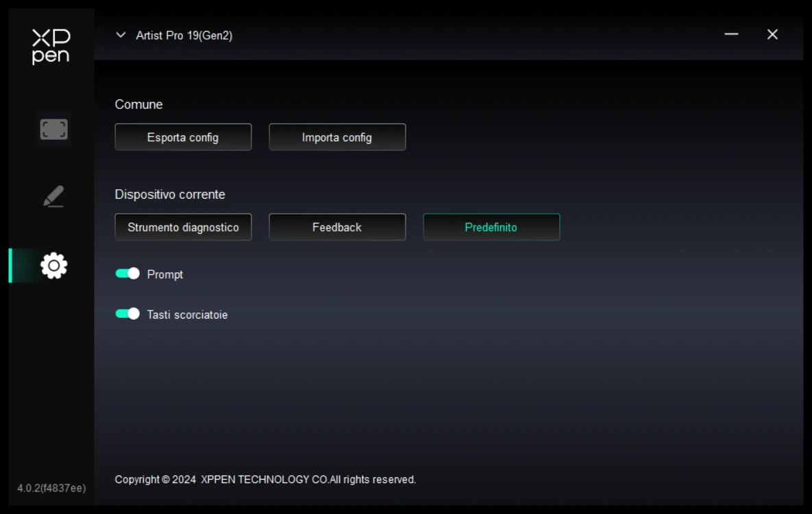Open the work area display settings icon
812x514 pixels.
tap(53, 129)
